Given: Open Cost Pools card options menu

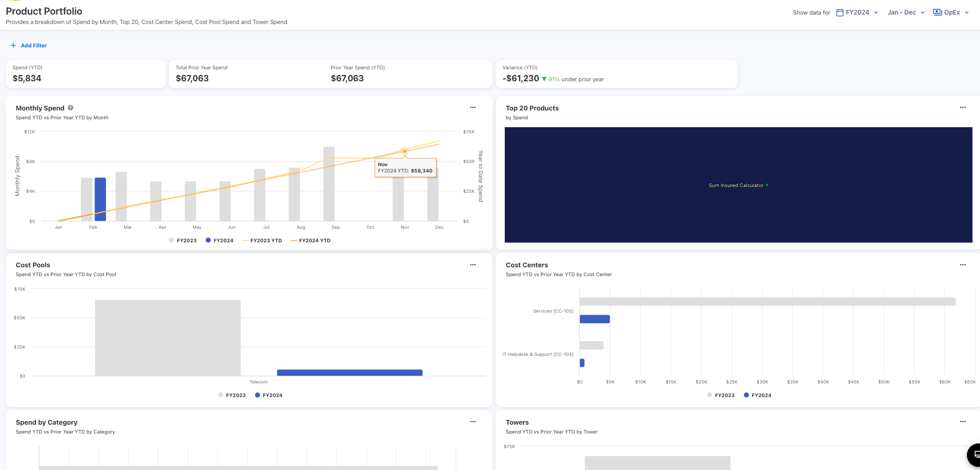Looking at the screenshot, I should point(473,265).
